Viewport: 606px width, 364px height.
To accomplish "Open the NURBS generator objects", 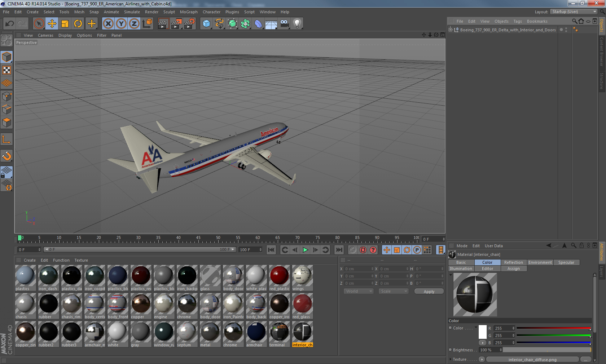I will (x=232, y=24).
